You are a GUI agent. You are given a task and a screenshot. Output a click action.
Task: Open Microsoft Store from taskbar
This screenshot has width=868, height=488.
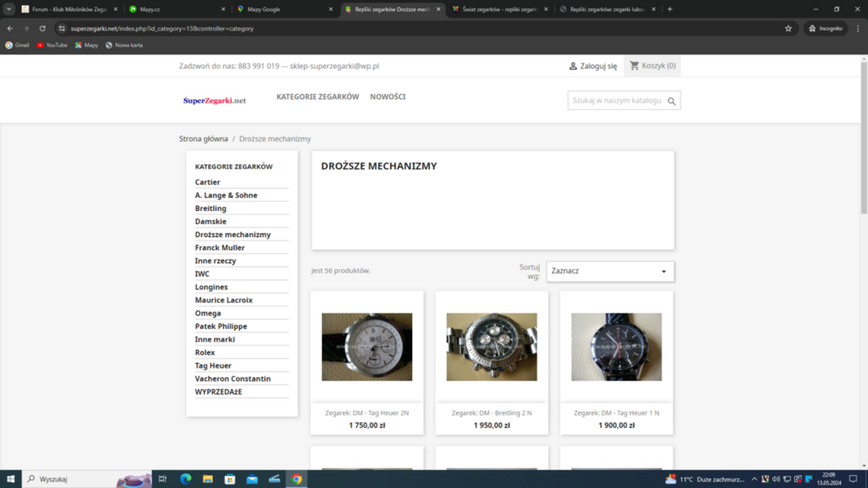tap(230, 478)
